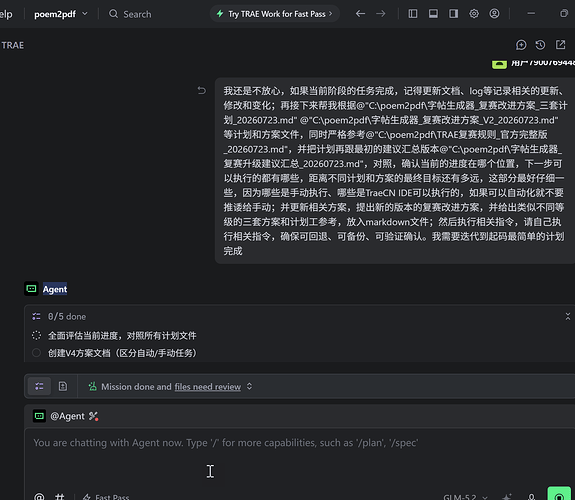The width and height of the screenshot is (575, 500).
Task: Click the task list view toggle button
Action: (x=39, y=386)
